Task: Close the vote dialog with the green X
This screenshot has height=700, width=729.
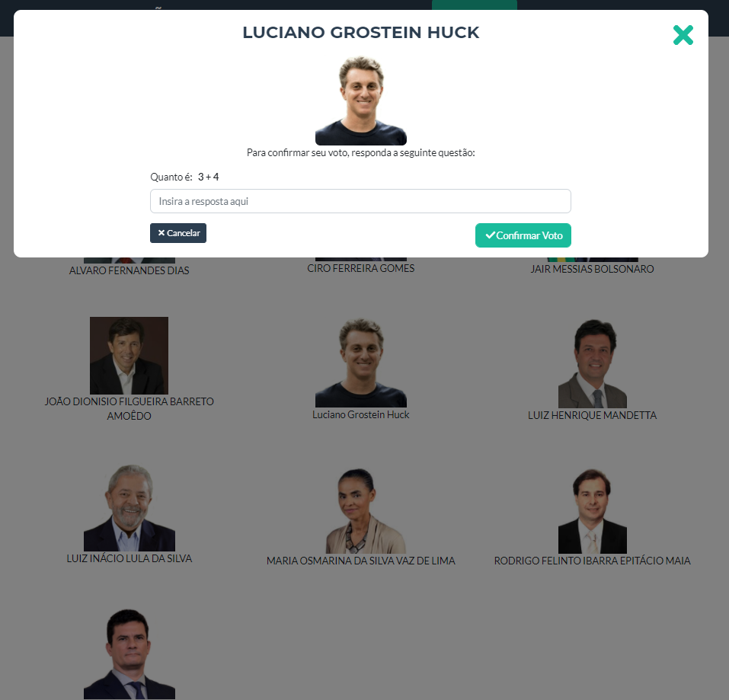Action: point(683,35)
